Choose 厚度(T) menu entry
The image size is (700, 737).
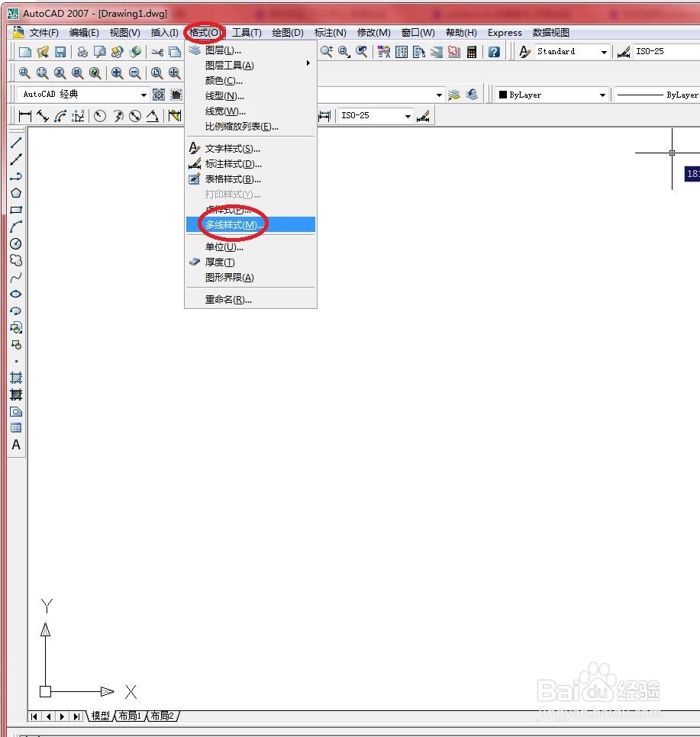click(x=250, y=262)
